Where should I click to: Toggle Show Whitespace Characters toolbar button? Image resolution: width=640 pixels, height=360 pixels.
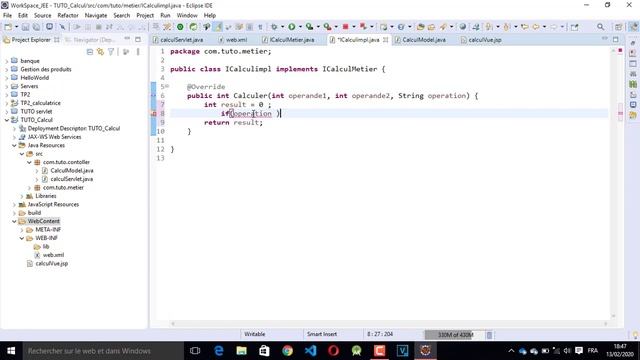pyautogui.click(x=260, y=27)
